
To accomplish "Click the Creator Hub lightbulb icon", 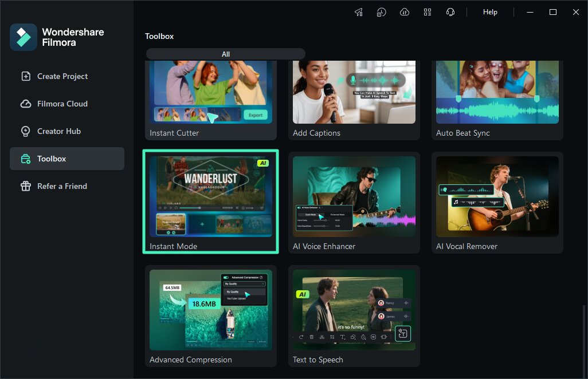I will click(x=25, y=132).
